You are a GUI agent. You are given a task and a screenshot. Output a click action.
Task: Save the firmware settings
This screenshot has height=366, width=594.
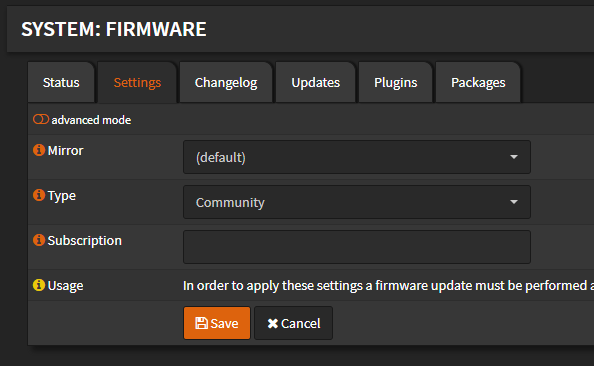(x=217, y=323)
